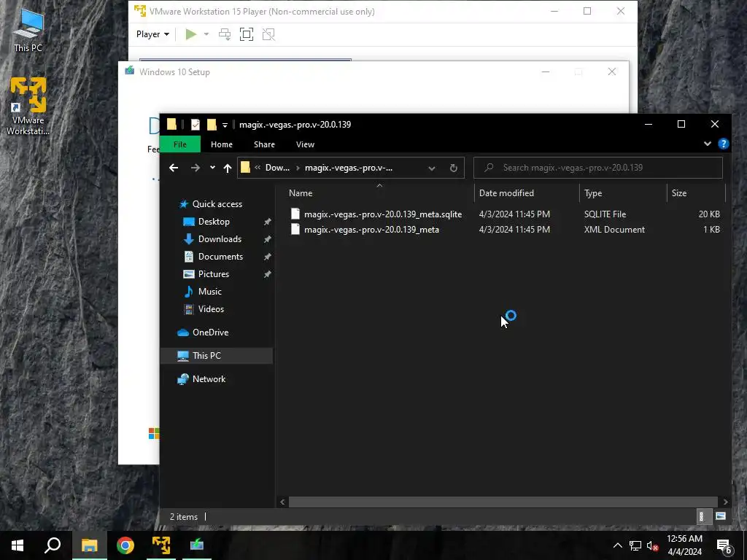Viewport: 747px width, 560px height.
Task: Click the network tray icon
Action: [635, 545]
